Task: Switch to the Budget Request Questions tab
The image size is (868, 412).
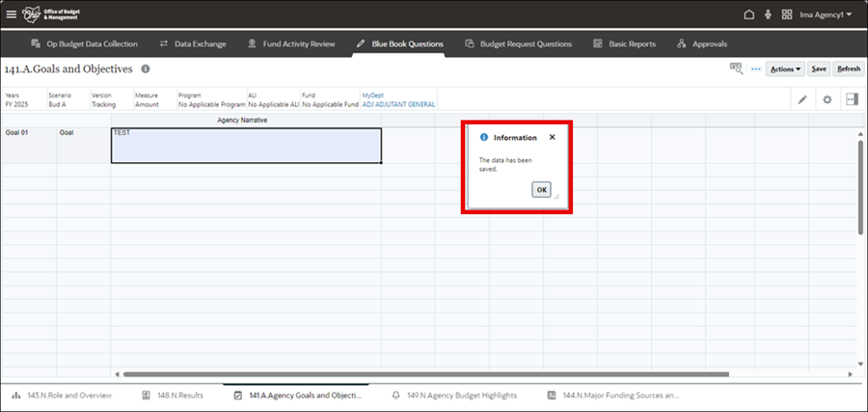Action: (x=519, y=43)
